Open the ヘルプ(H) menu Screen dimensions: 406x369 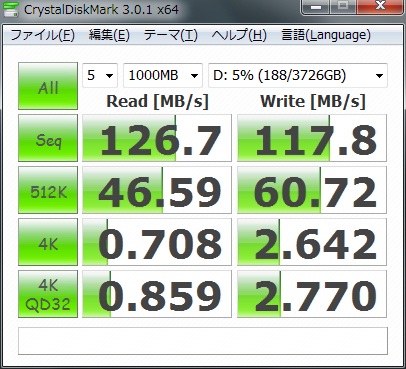point(239,35)
